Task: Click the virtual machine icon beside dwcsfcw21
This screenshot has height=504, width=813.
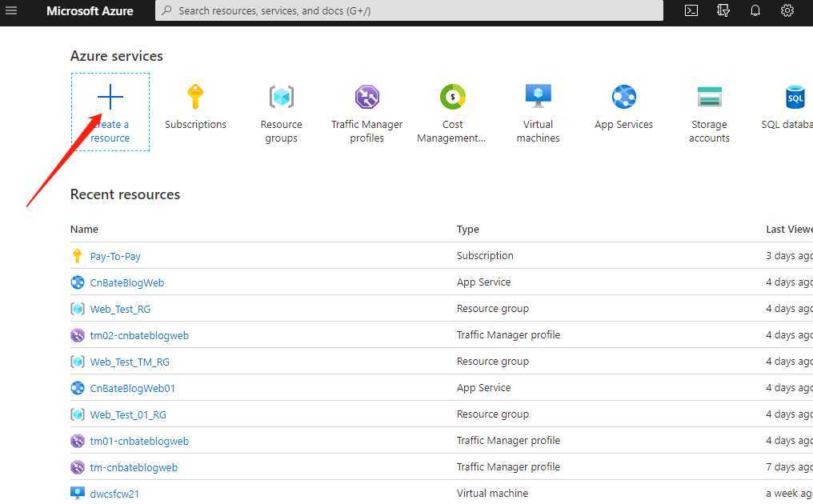Action: 78,493
